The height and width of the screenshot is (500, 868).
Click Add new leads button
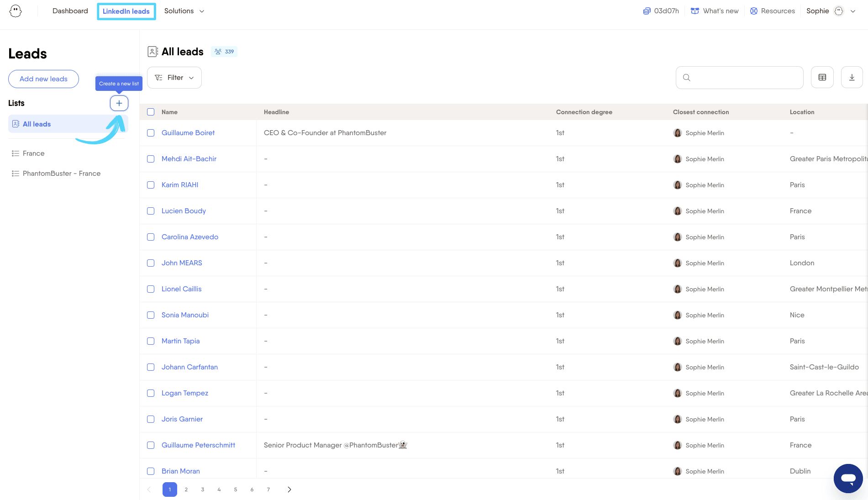pos(43,79)
